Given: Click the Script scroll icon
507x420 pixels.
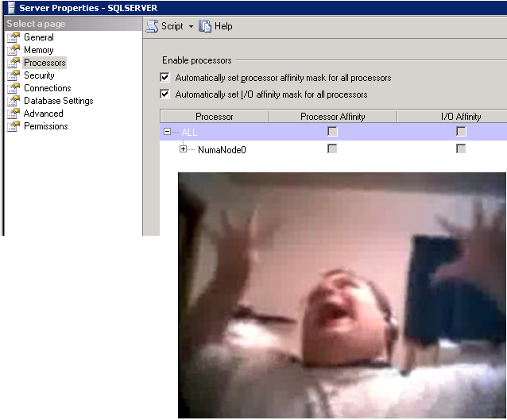Looking at the screenshot, I should (152, 26).
